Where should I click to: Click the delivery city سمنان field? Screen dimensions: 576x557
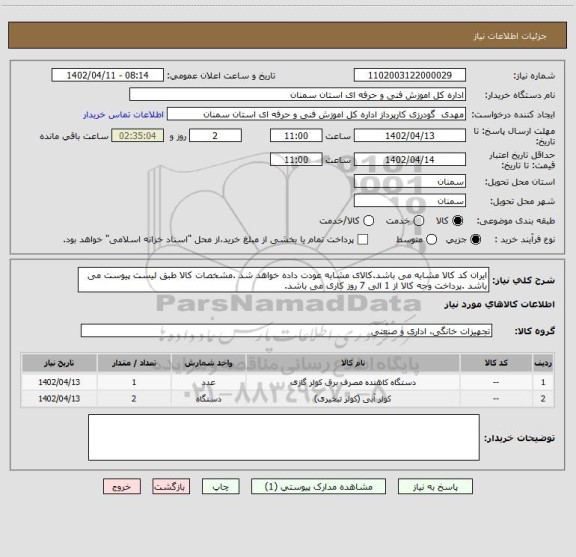[410, 201]
